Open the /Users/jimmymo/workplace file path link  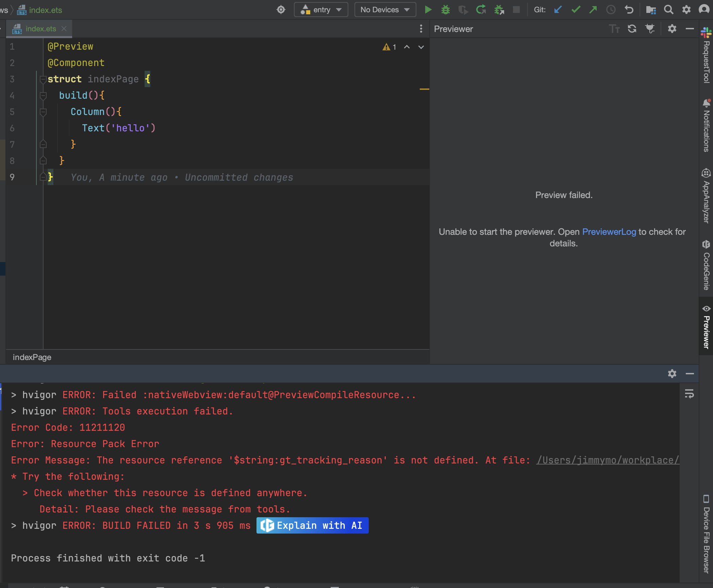coord(608,460)
